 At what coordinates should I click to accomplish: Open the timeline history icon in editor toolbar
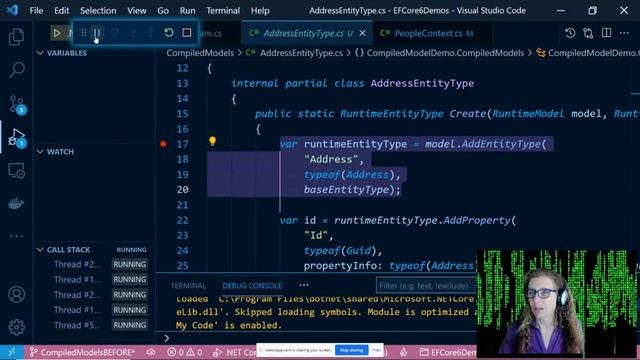pyautogui.click(x=570, y=33)
